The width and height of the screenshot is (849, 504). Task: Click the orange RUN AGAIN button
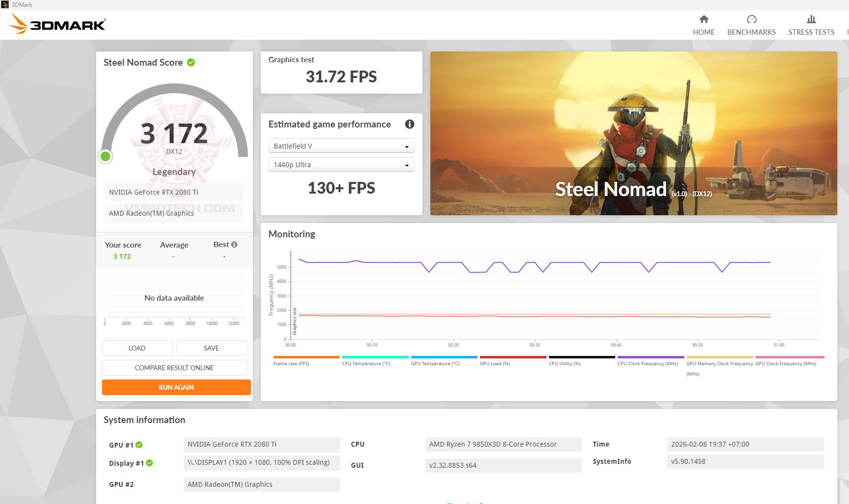point(176,387)
